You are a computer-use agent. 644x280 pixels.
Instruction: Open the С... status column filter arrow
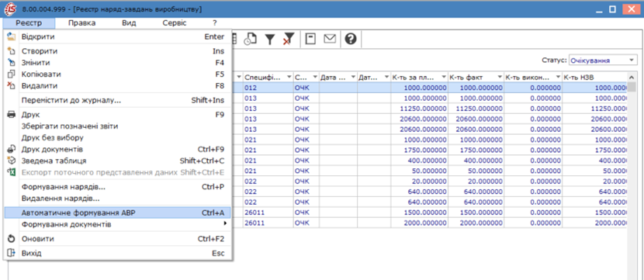tap(315, 78)
